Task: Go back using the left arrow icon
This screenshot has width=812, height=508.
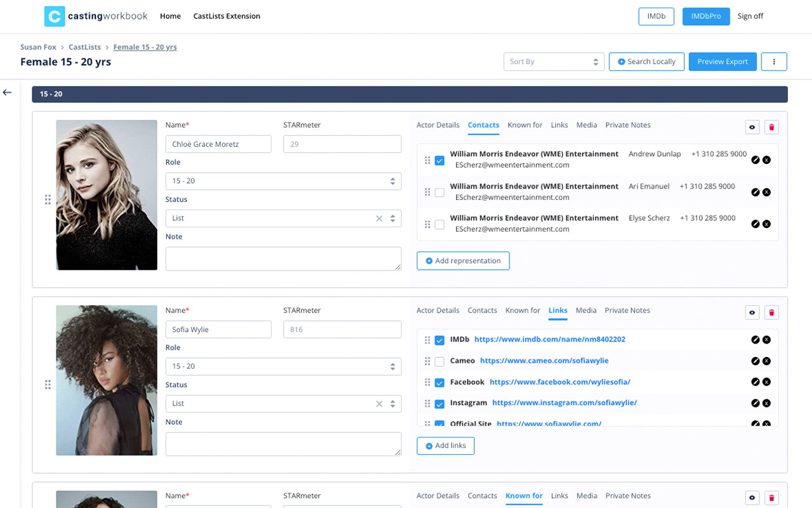Action: click(7, 93)
